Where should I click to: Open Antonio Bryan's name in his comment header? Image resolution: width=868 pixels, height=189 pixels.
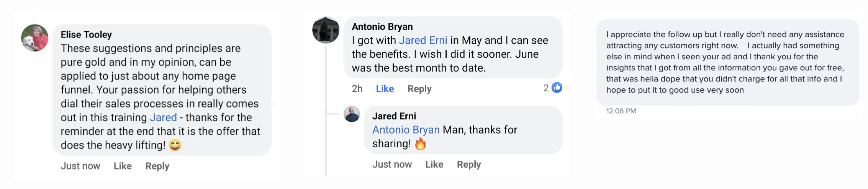tap(382, 26)
